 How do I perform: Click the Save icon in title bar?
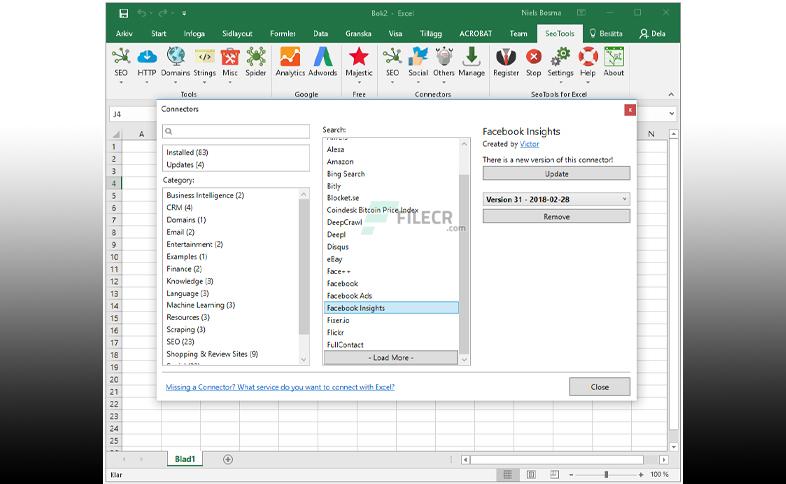click(x=123, y=13)
